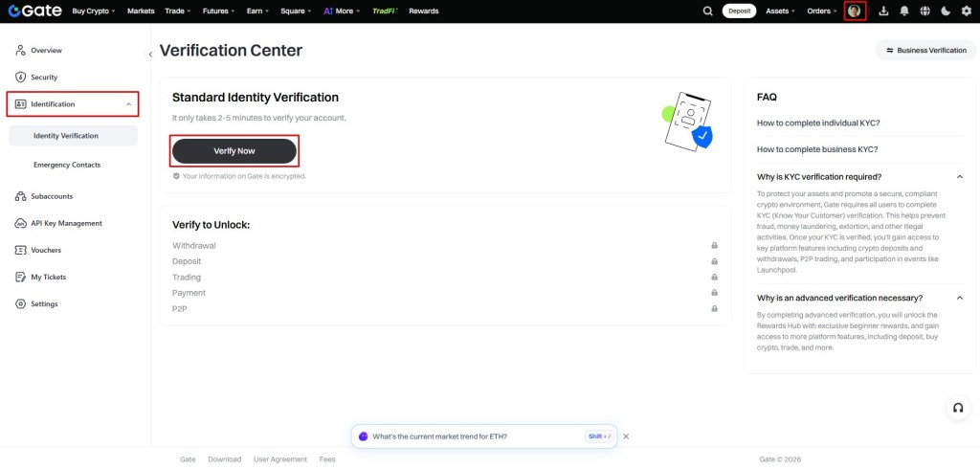Click the sidebar Settings hexagon icon
This screenshot has width=980, height=469.
point(20,304)
